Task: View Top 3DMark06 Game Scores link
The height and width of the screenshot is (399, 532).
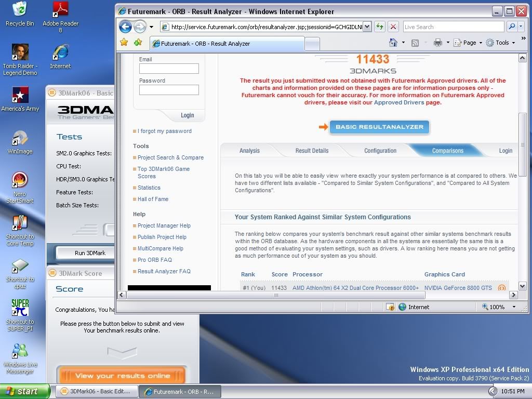Action: [x=164, y=172]
